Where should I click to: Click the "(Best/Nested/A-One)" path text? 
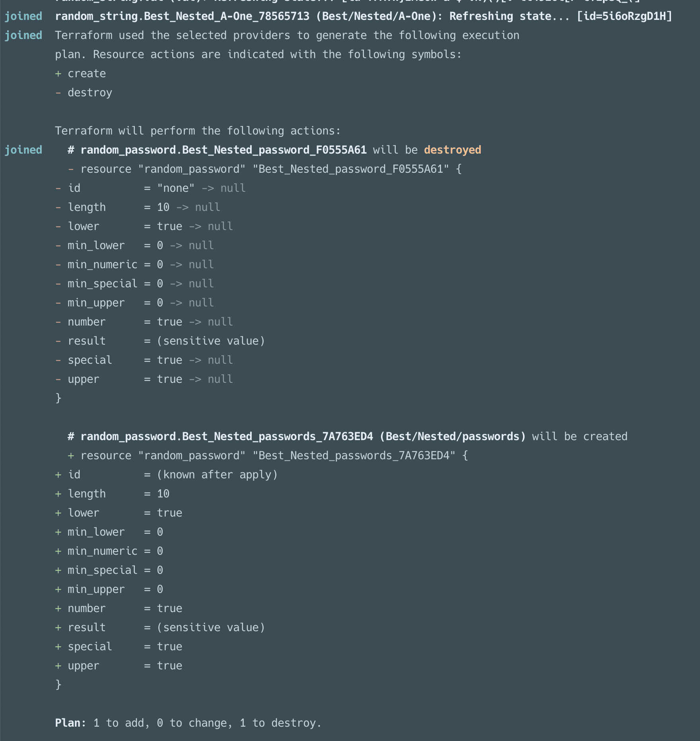379,16
